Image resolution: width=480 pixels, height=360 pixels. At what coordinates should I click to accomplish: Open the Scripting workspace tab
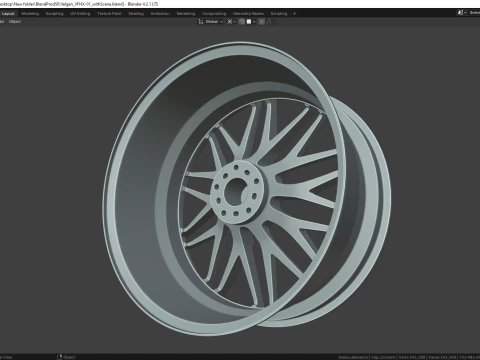(279, 14)
